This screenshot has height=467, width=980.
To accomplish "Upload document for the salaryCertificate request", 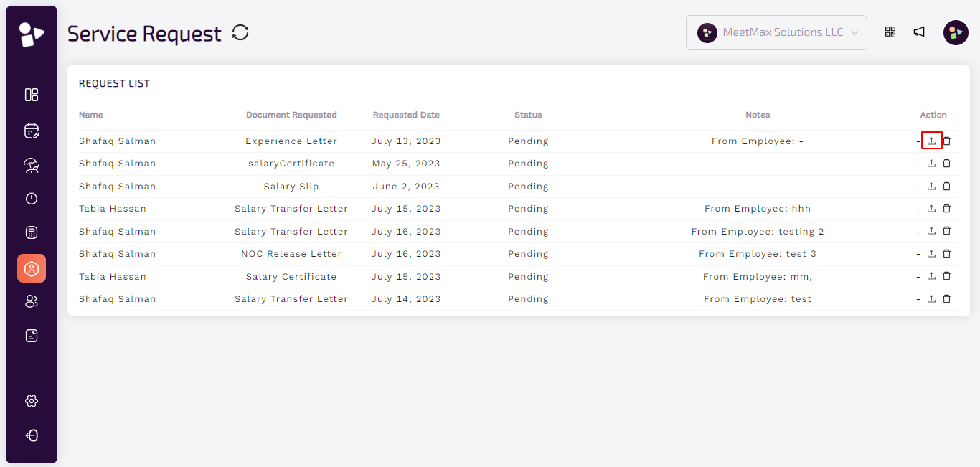I will point(931,164).
